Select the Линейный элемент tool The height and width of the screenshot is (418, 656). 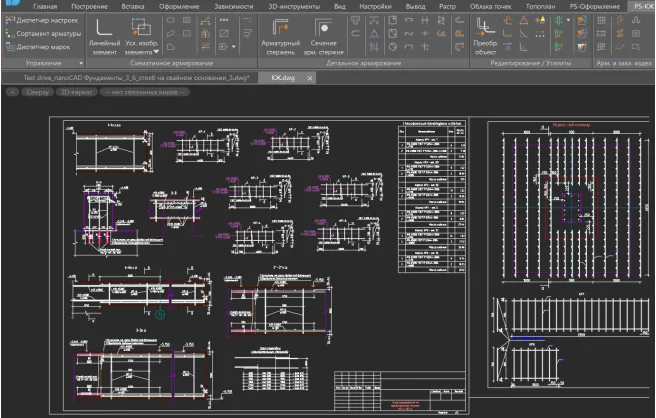tap(102, 37)
